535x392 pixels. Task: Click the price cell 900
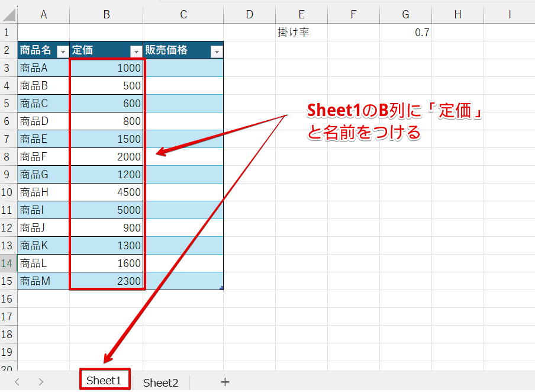pyautogui.click(x=106, y=228)
